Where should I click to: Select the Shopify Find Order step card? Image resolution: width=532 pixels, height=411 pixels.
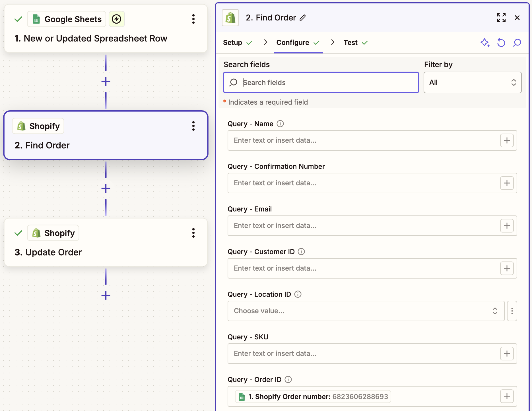(106, 135)
